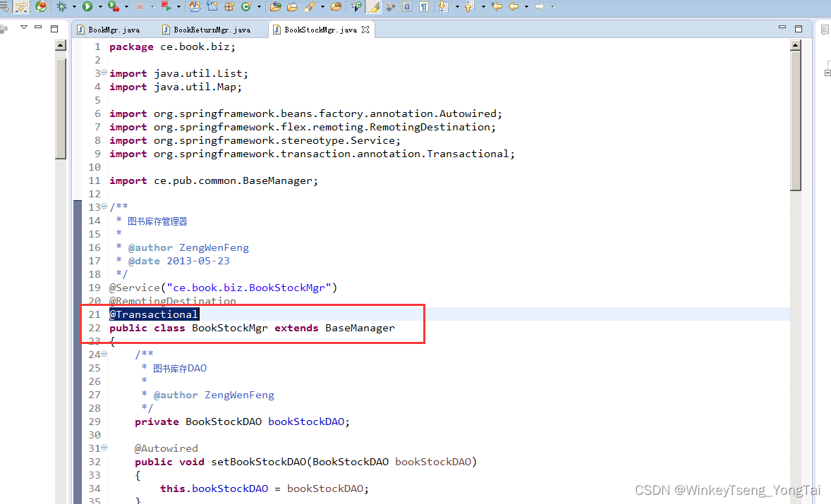
Task: Switch to the BookMgr.java tab
Action: (113, 30)
